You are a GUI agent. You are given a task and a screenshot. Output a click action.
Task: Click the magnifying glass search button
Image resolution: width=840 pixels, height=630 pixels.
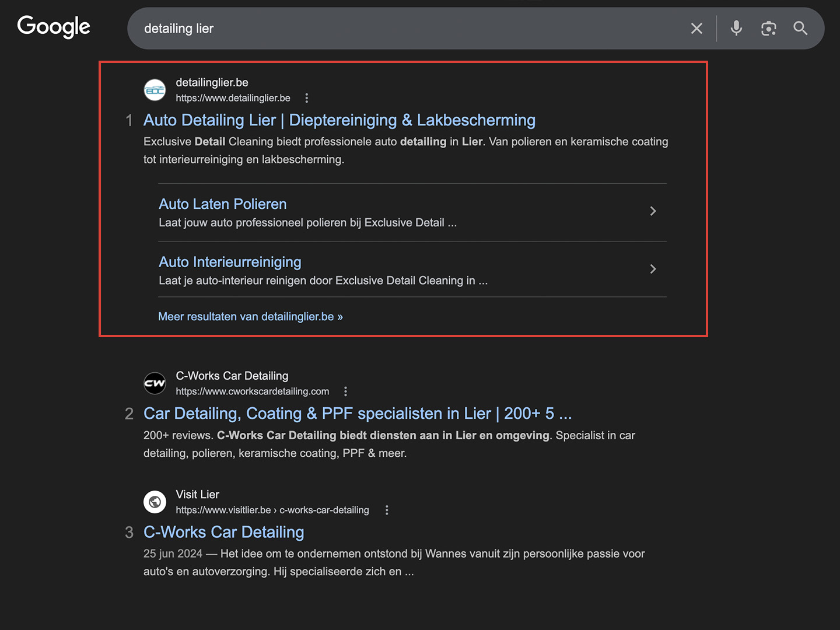click(x=800, y=29)
